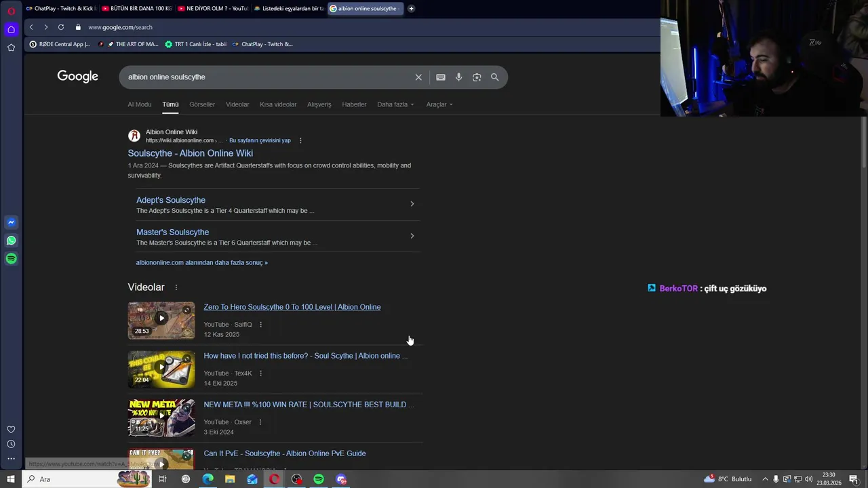The width and height of the screenshot is (868, 488).
Task: Expand the Daha fazla dropdown
Action: point(395,104)
